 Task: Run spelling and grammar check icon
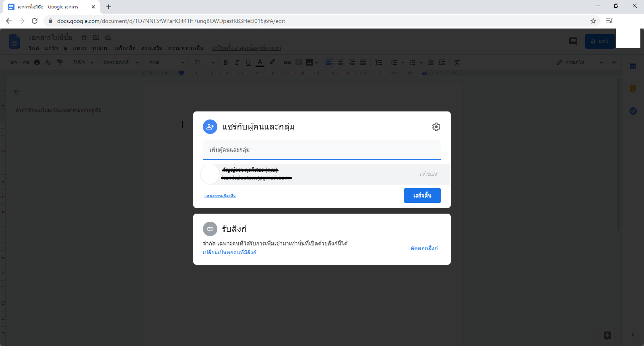point(48,62)
